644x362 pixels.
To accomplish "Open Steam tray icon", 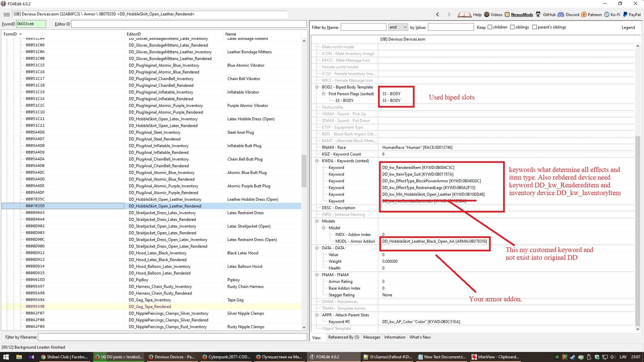I will (573, 357).
